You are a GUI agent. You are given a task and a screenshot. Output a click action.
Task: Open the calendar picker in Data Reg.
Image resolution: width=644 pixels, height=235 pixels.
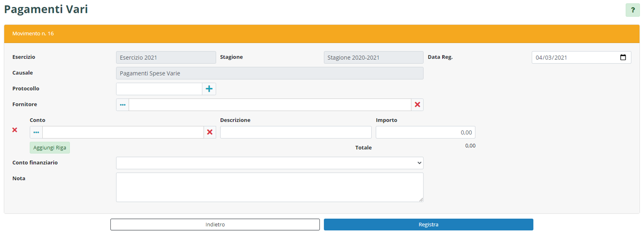click(623, 57)
